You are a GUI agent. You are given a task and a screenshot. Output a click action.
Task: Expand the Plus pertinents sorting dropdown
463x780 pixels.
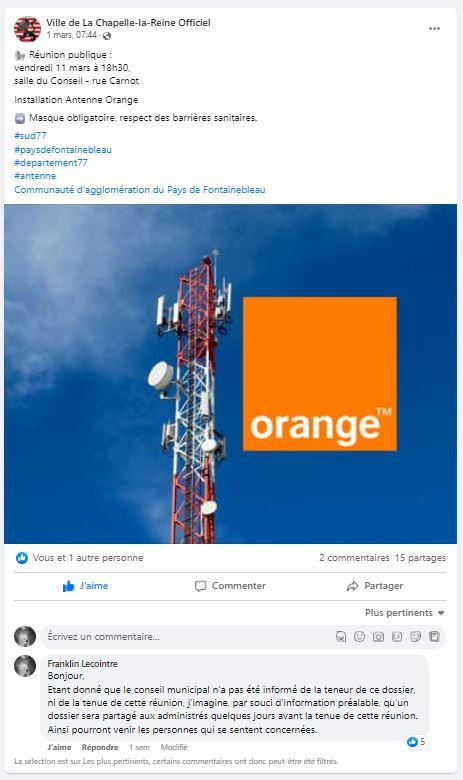(x=404, y=613)
